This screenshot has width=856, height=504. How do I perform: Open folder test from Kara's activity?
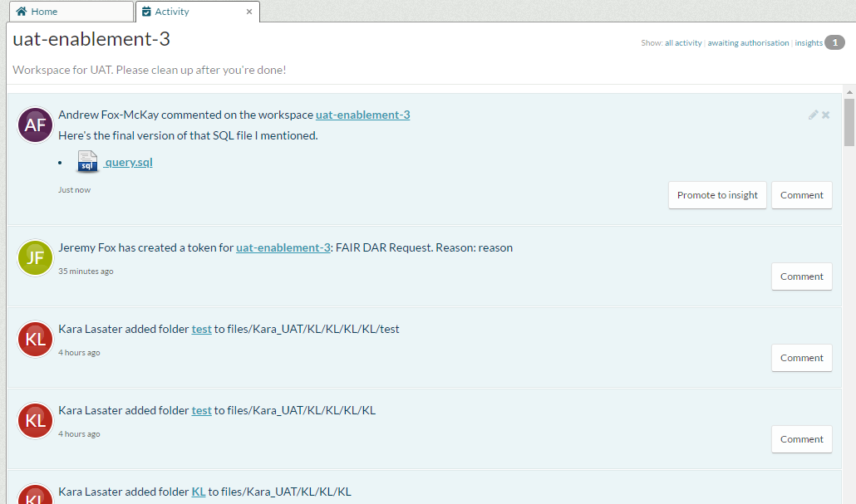201,329
